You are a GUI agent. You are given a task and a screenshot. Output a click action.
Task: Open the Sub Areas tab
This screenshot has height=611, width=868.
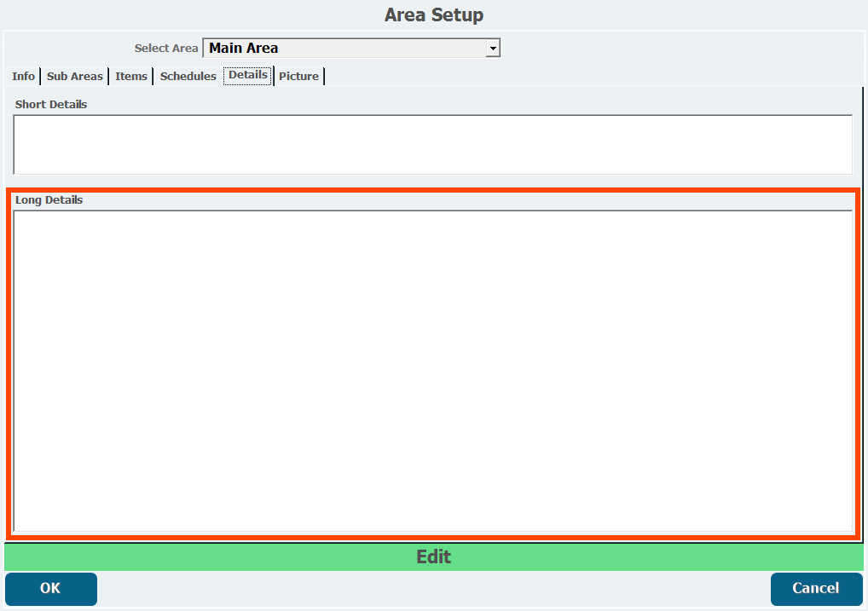(75, 77)
